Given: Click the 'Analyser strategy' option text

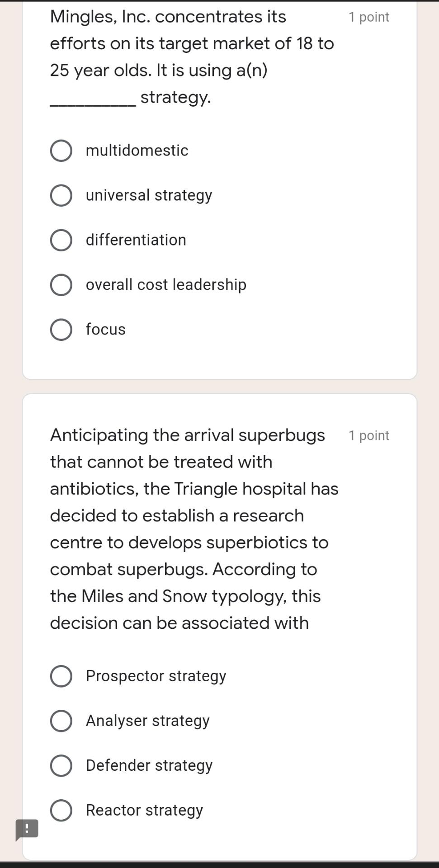Looking at the screenshot, I should coord(147,721).
